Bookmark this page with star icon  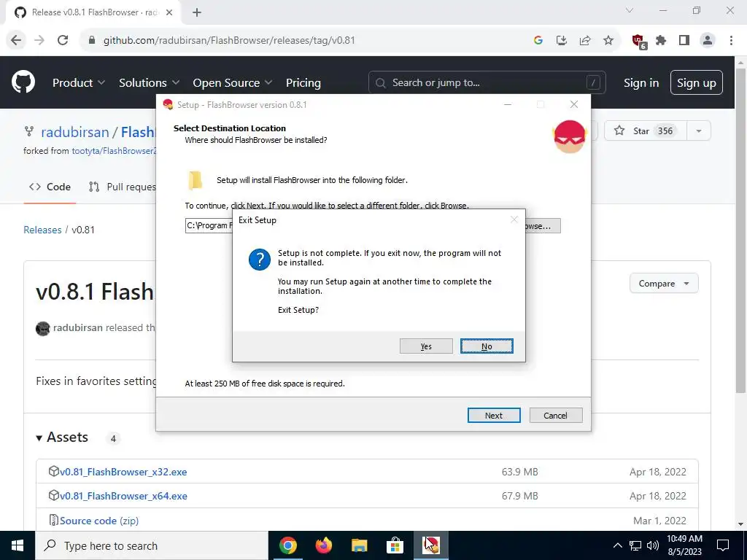point(608,41)
